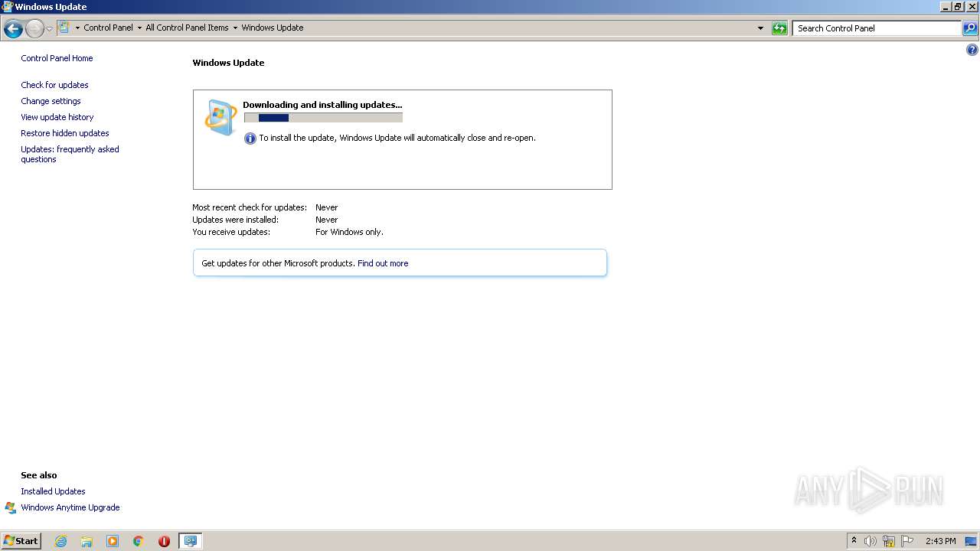Click the Forward navigation arrow
Image resolution: width=980 pixels, height=551 pixels.
pyautogui.click(x=34, y=29)
